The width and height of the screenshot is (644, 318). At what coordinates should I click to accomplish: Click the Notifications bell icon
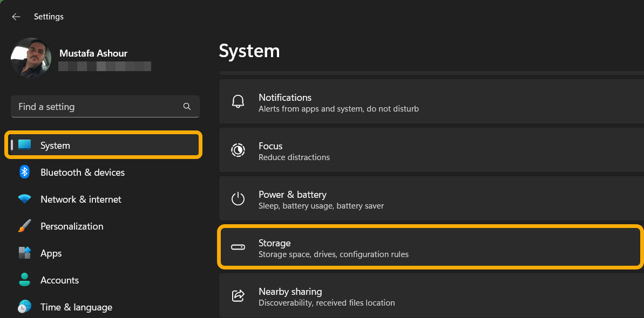pos(238,101)
